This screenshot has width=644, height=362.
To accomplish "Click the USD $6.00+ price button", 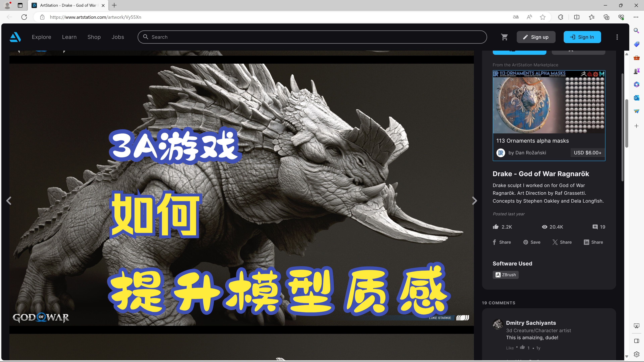I will tap(587, 153).
